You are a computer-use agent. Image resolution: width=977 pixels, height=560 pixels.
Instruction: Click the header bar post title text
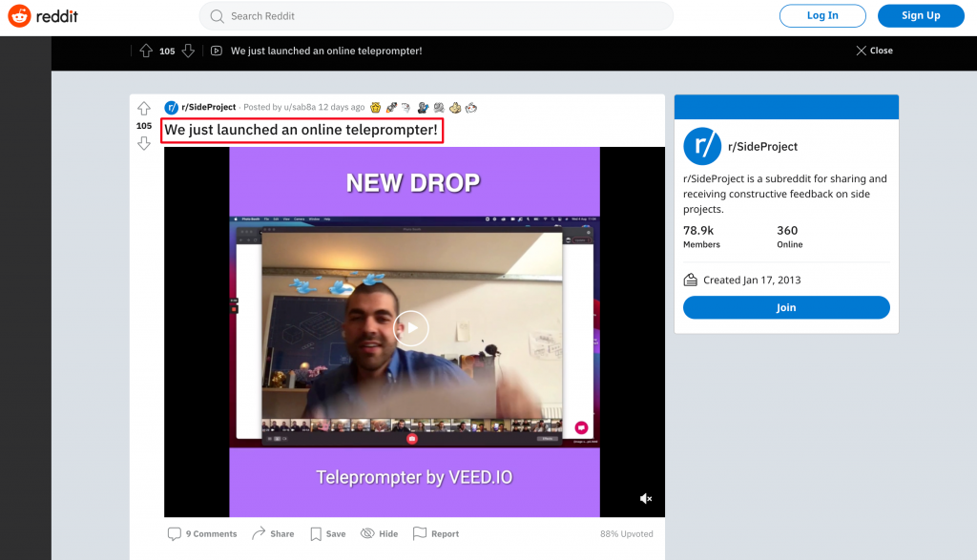326,52
